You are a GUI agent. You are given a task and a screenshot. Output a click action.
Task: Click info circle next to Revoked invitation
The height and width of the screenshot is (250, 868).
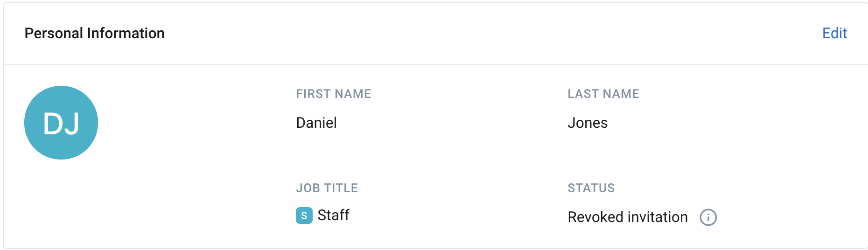708,217
